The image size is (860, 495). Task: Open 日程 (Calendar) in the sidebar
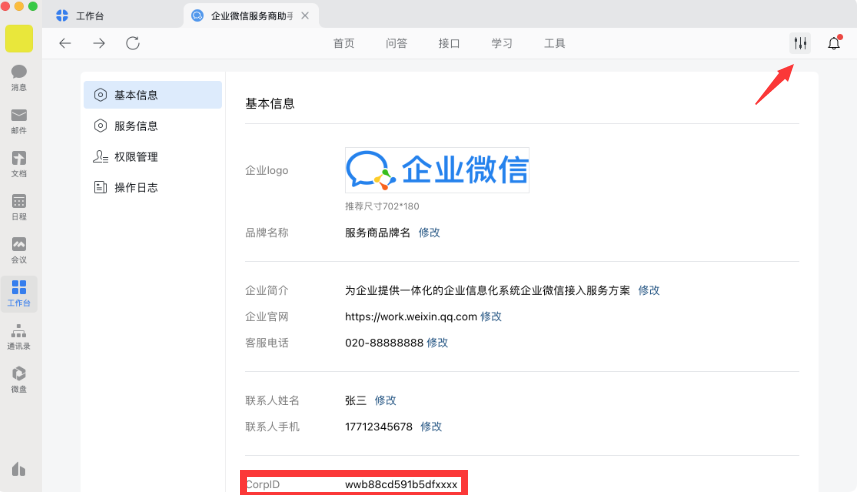[x=19, y=206]
